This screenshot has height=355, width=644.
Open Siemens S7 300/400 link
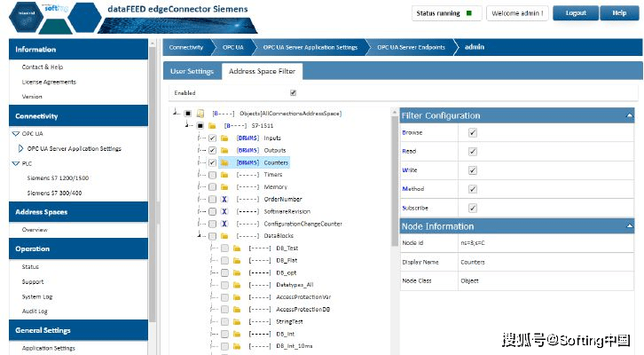point(55,193)
